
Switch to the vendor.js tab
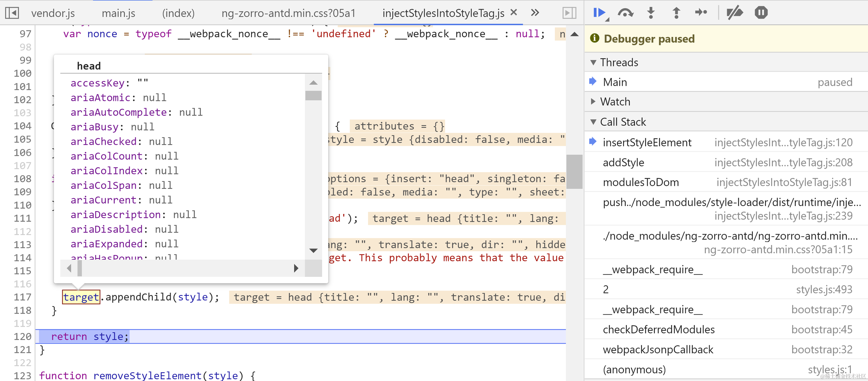coord(53,13)
